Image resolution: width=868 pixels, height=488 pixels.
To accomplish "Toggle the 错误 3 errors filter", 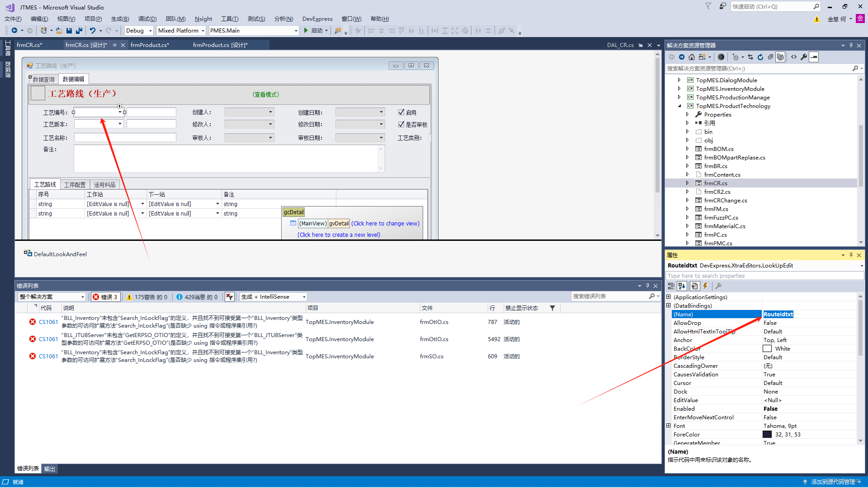I will 105,297.
